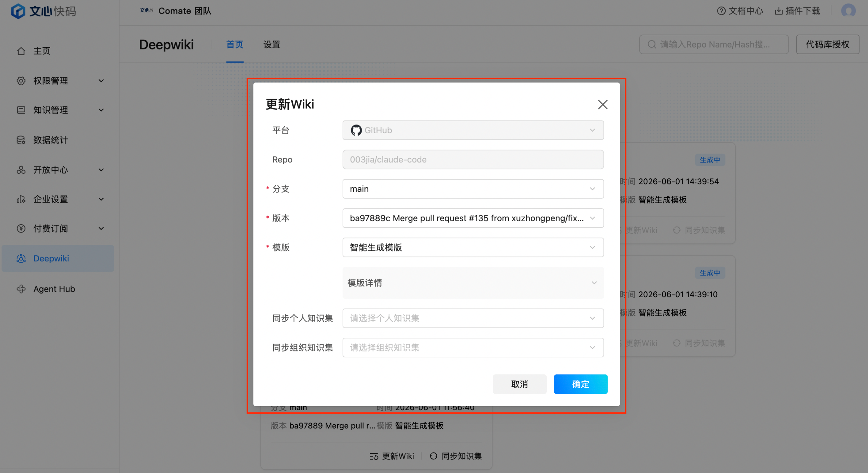Screen dimensions: 868x473
Task: Open the 模版 智能生成模版 dropdown
Action: coord(473,247)
